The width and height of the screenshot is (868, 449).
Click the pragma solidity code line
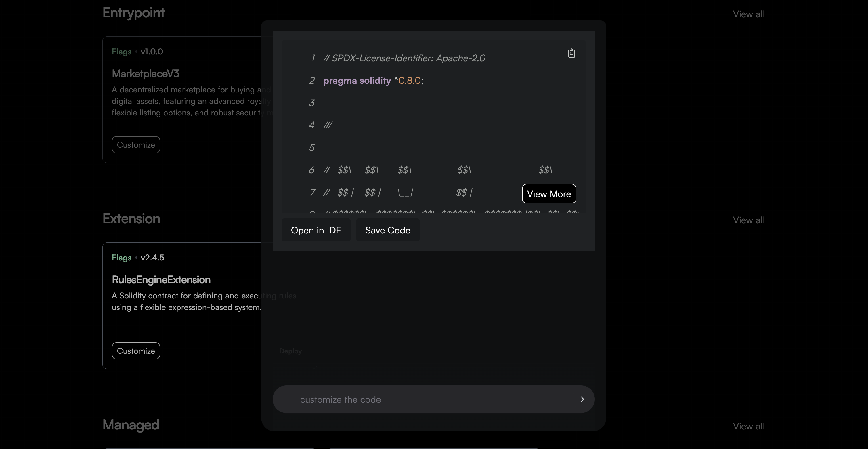(373, 81)
